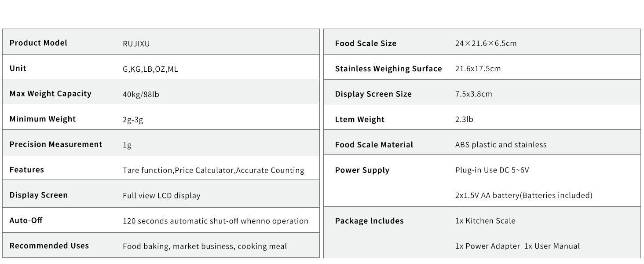Click the Max Weight Capacity label
This screenshot has width=644, height=264.
[x=50, y=93]
